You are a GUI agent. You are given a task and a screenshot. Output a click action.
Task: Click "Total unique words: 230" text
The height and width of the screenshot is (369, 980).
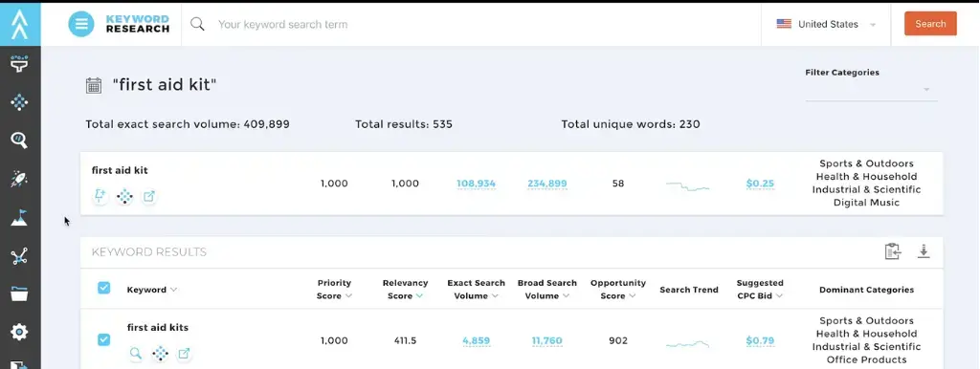[631, 124]
